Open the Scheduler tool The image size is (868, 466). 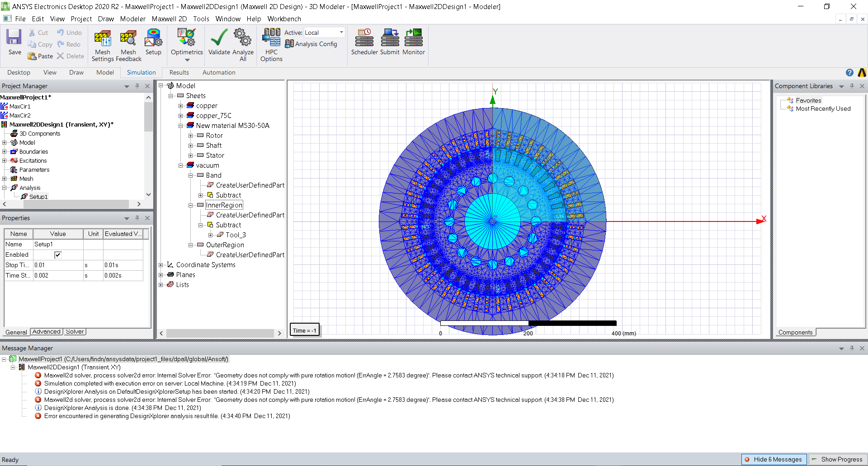point(364,42)
